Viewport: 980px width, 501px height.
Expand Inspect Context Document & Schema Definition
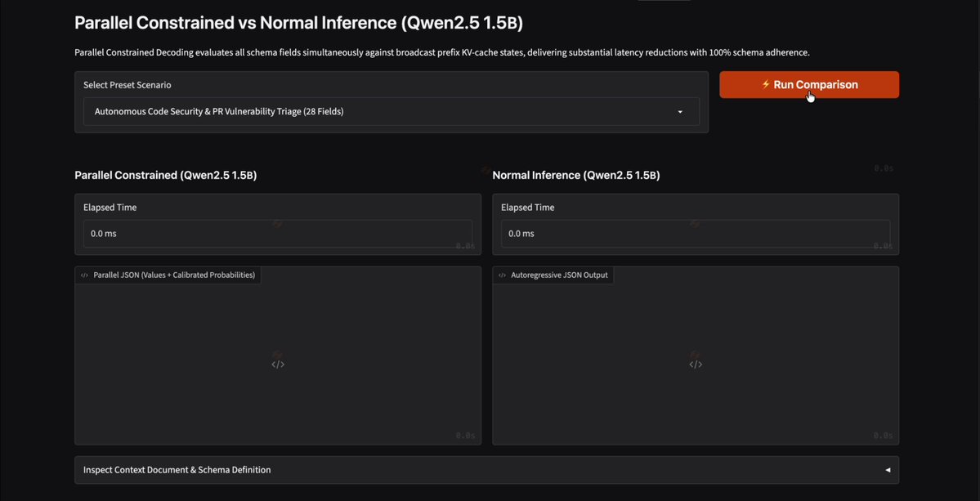click(486, 470)
